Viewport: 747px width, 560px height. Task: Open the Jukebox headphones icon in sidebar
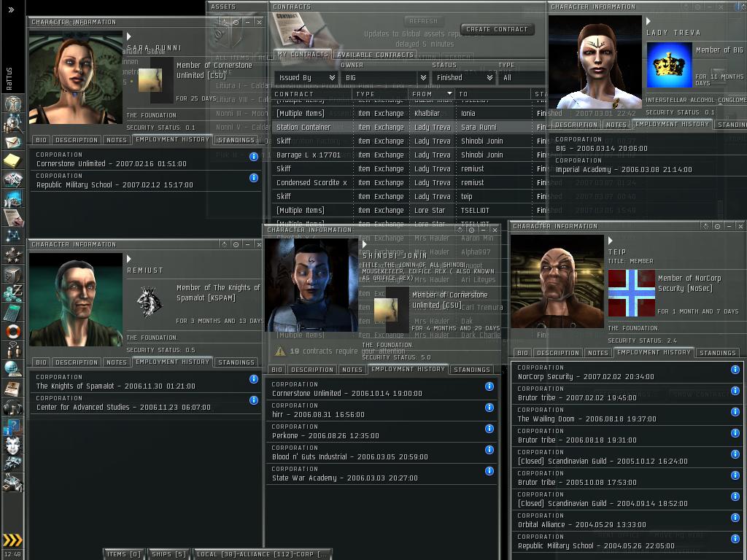13,406
